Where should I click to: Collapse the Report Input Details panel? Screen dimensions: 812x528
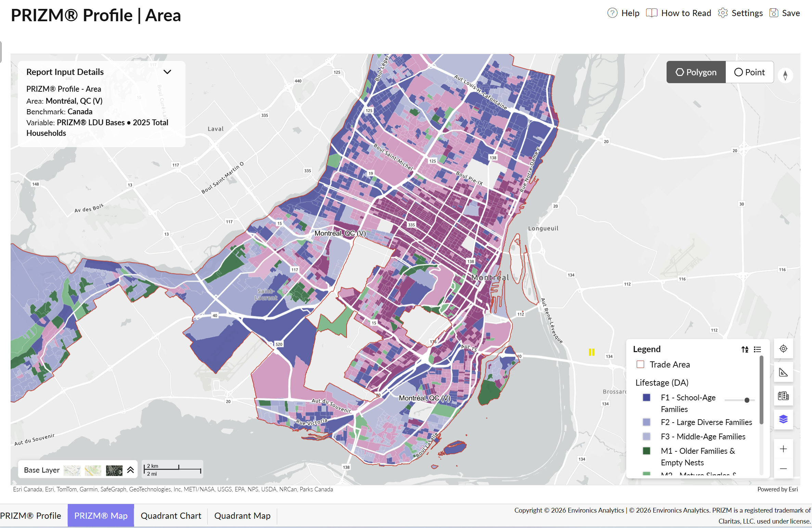[167, 72]
